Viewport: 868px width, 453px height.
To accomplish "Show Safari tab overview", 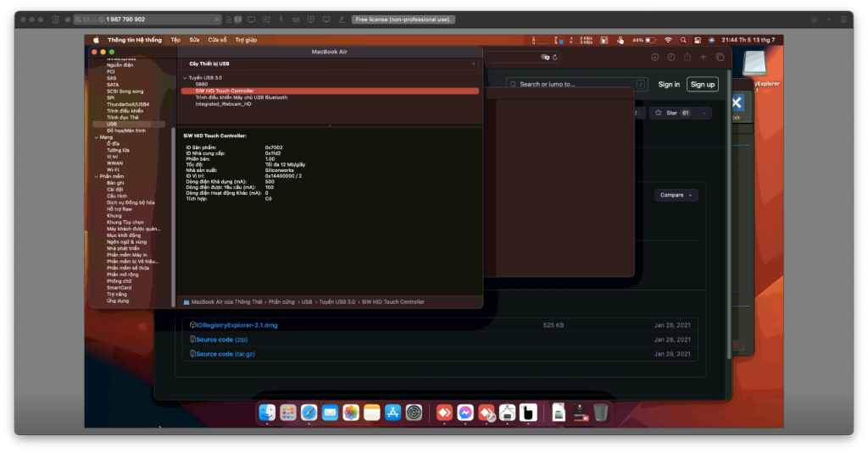I will pyautogui.click(x=720, y=57).
